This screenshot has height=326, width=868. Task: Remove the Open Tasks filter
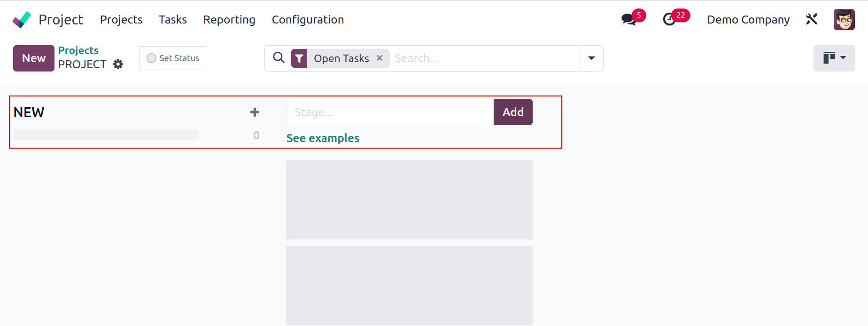pos(380,58)
